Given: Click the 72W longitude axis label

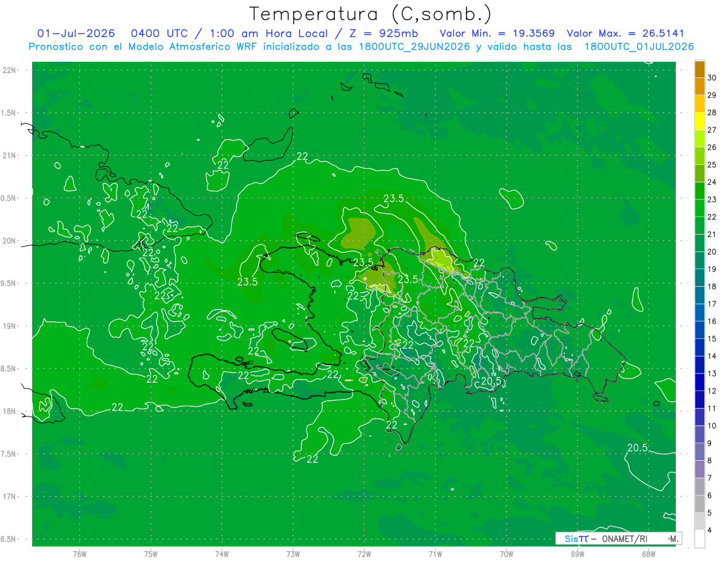Looking at the screenshot, I should (x=364, y=554).
